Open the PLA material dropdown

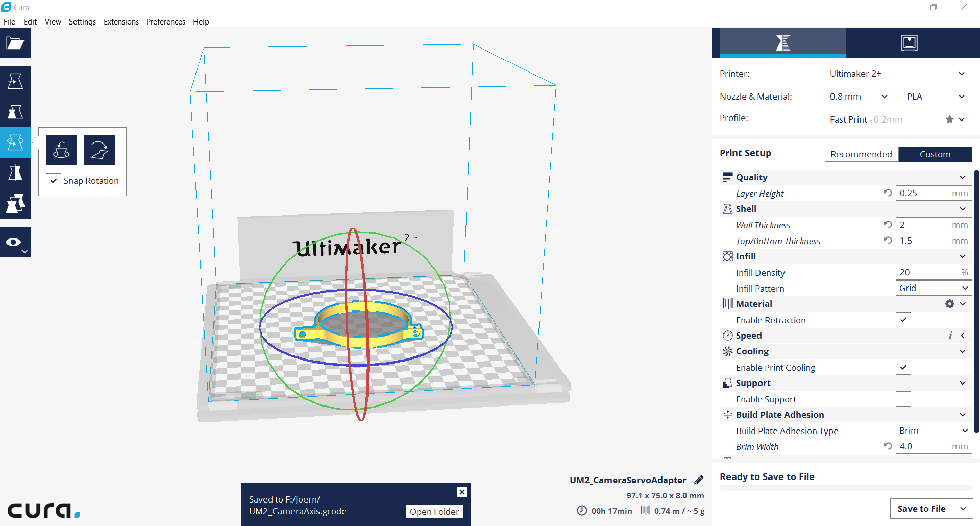click(937, 97)
